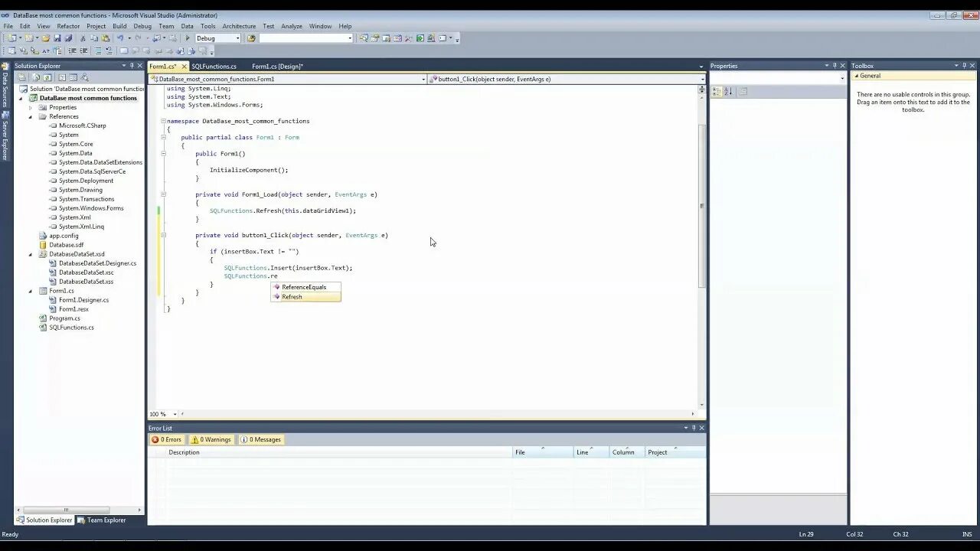Close the Form1.cs tab with X
The height and width of the screenshot is (551, 980).
pyautogui.click(x=184, y=67)
